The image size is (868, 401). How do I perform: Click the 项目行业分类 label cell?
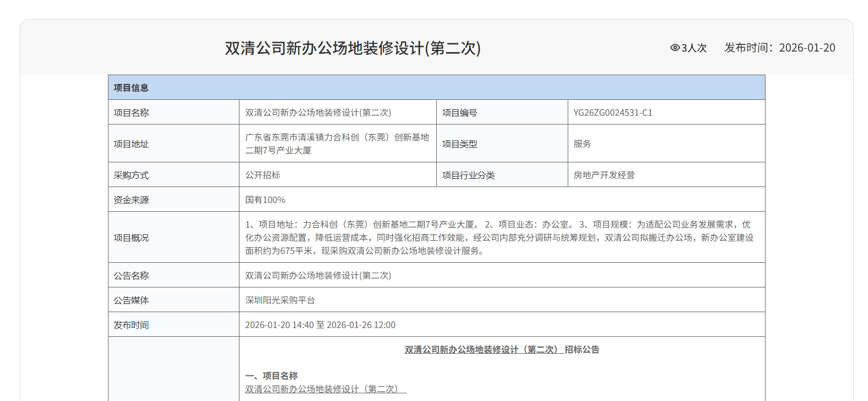pyautogui.click(x=468, y=175)
